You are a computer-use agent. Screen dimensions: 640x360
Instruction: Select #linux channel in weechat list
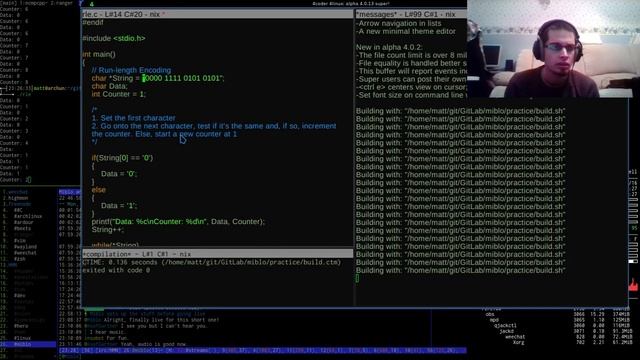tap(22, 338)
